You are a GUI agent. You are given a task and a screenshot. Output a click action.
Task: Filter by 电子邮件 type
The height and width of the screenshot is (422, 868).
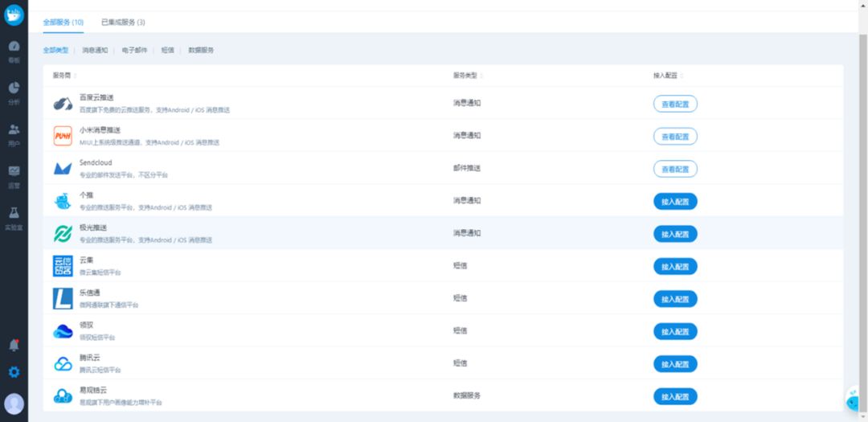[x=134, y=50]
